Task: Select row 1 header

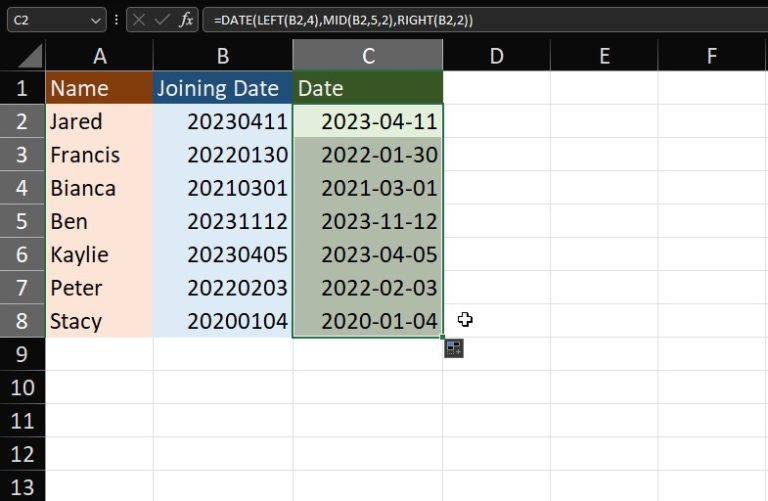Action: pos(22,88)
